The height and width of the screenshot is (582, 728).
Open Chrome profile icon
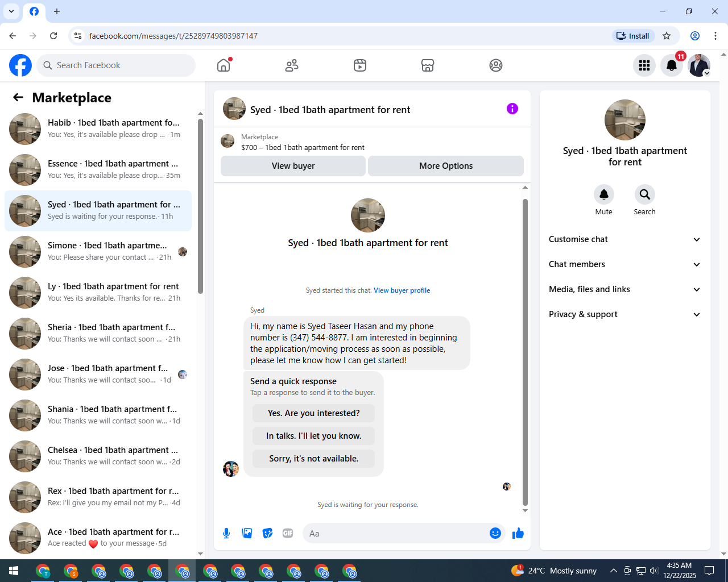[695, 36]
